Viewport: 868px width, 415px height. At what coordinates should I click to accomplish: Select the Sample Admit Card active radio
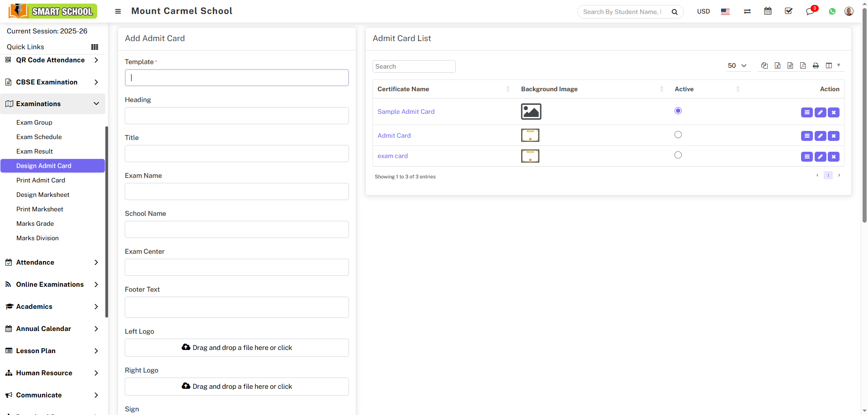(x=678, y=110)
